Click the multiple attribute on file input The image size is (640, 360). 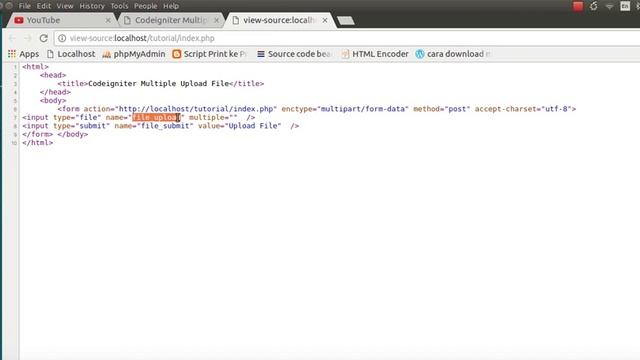pos(213,118)
